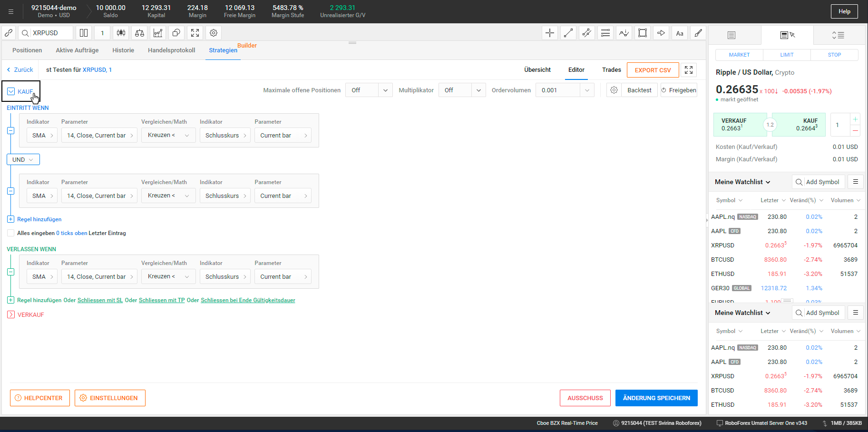The width and height of the screenshot is (868, 432).
Task: Enable the 'Alles eingeben' checkbox
Action: pyautogui.click(x=10, y=233)
